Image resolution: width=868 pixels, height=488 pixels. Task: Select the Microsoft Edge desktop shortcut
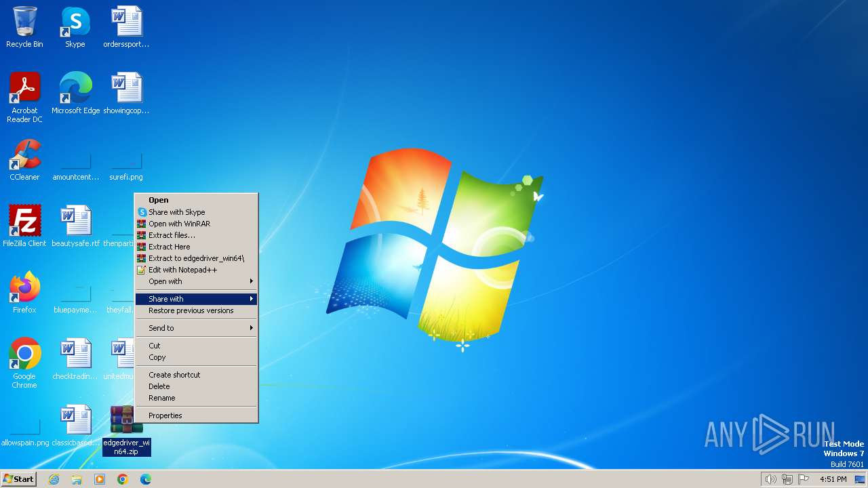click(75, 94)
